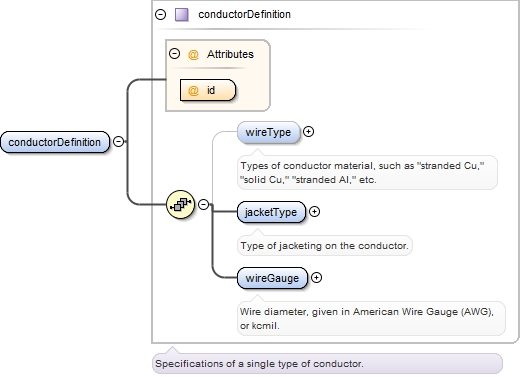521x377 pixels.
Task: Expand the jacketType element
Action: pos(314,211)
